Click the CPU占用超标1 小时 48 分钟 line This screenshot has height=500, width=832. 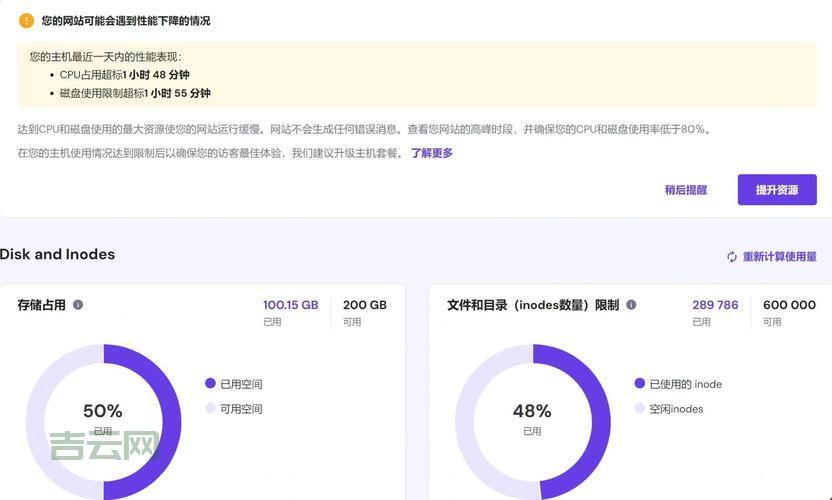[124, 75]
